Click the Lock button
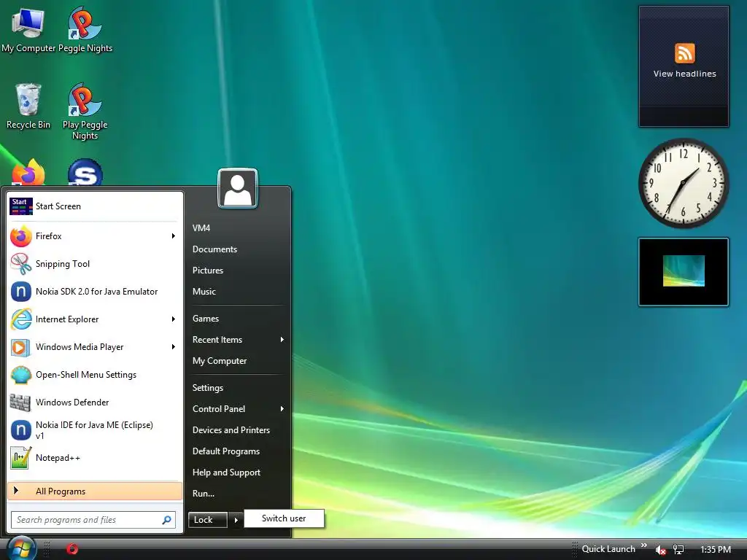 208,520
